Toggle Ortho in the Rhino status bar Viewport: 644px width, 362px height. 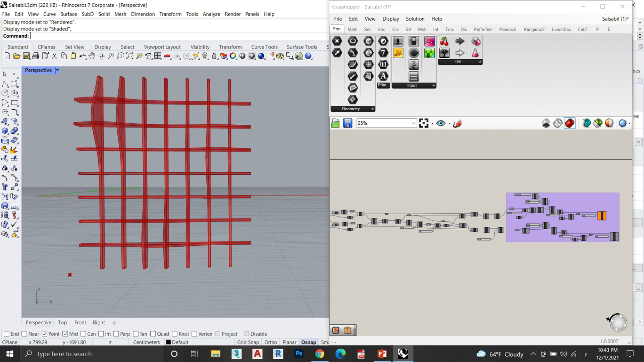pos(270,342)
